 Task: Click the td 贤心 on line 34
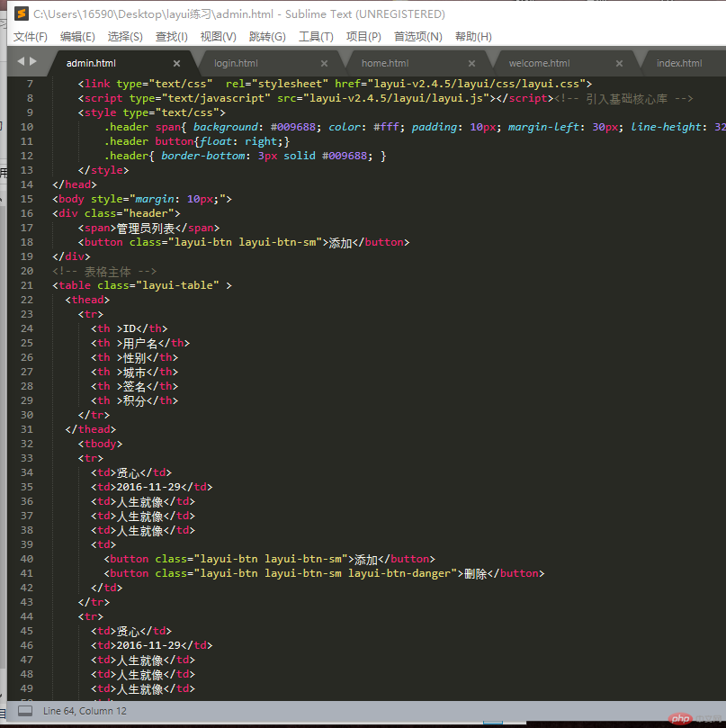point(131,472)
